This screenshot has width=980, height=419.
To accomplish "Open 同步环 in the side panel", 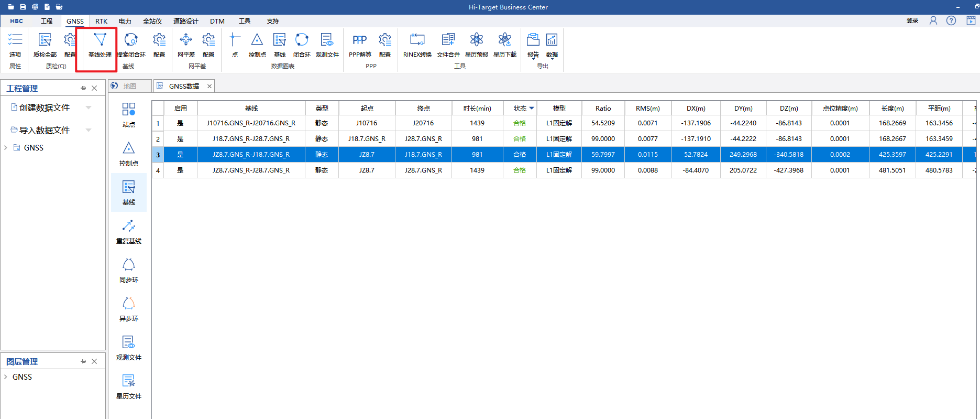I will 129,270.
